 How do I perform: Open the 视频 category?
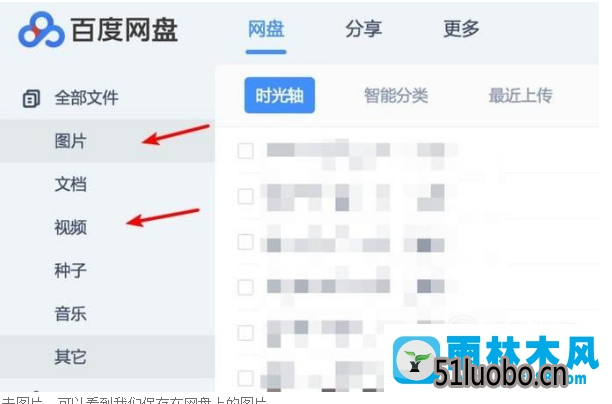70,227
